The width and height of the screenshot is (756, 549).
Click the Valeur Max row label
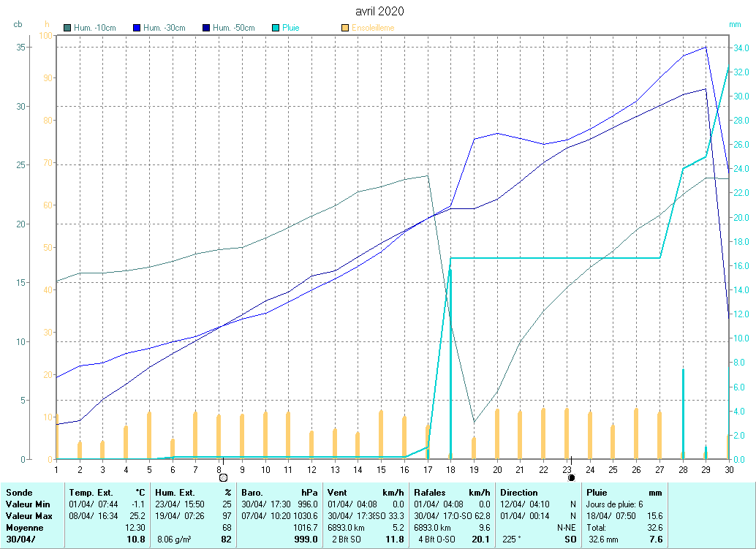tap(29, 516)
